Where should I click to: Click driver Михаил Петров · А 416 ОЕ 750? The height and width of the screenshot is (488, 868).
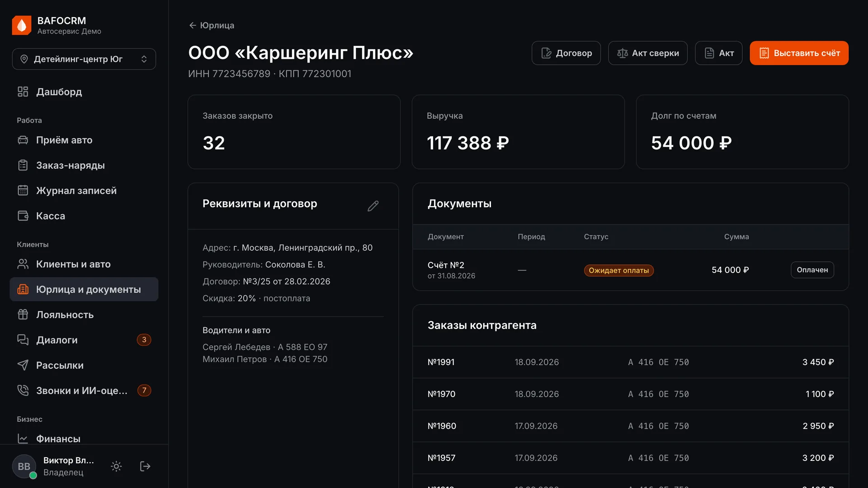(264, 359)
